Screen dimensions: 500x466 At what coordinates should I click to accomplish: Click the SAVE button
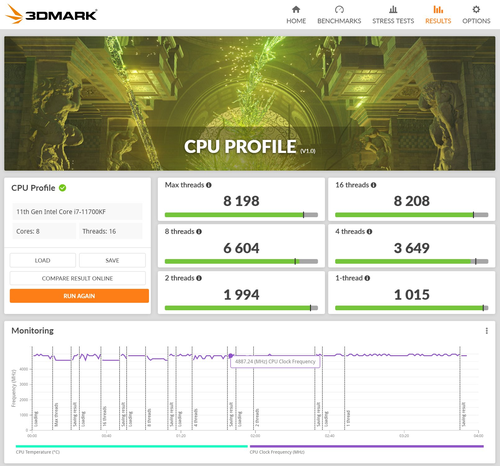coord(112,260)
